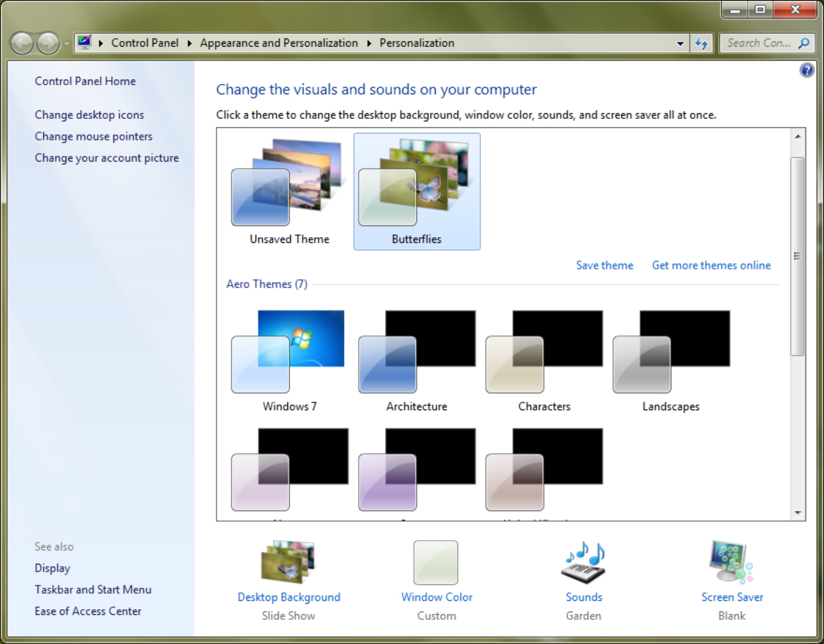This screenshot has height=644, width=824.
Task: Click the search magnifier icon
Action: 804,43
